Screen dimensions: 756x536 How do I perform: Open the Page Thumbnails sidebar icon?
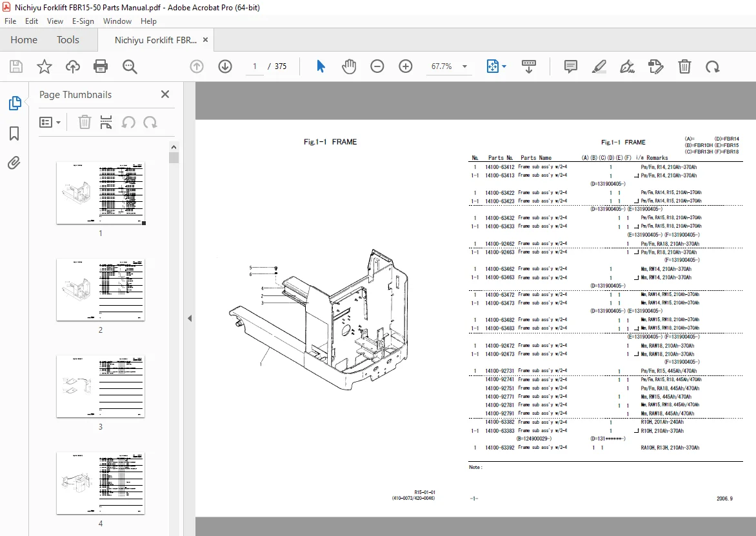point(14,103)
